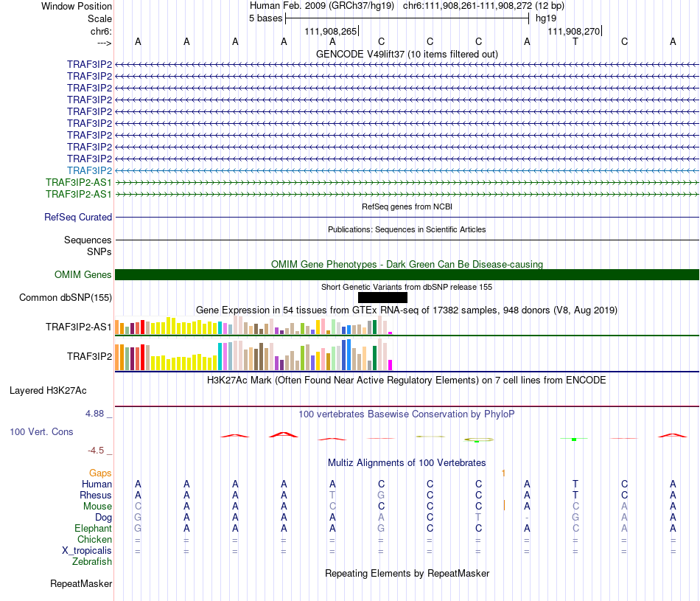The image size is (700, 601).
Task: Click the light-blue TRAF3IP2 transcript arrow line
Action: (407, 170)
